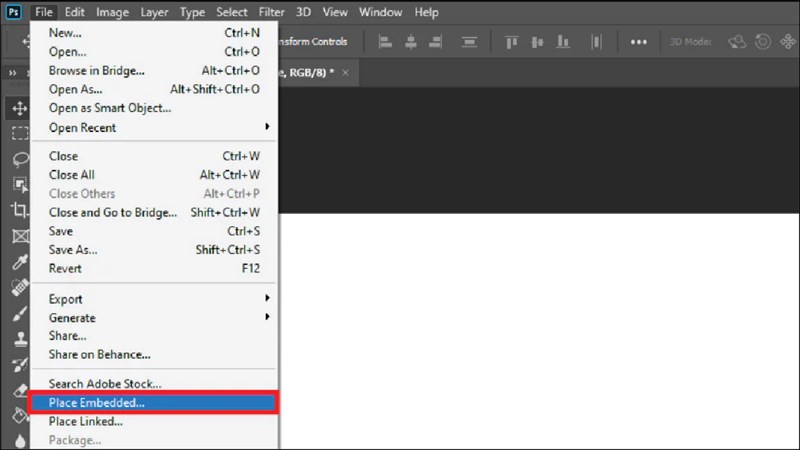
Task: Select the Crop tool
Action: (x=19, y=210)
